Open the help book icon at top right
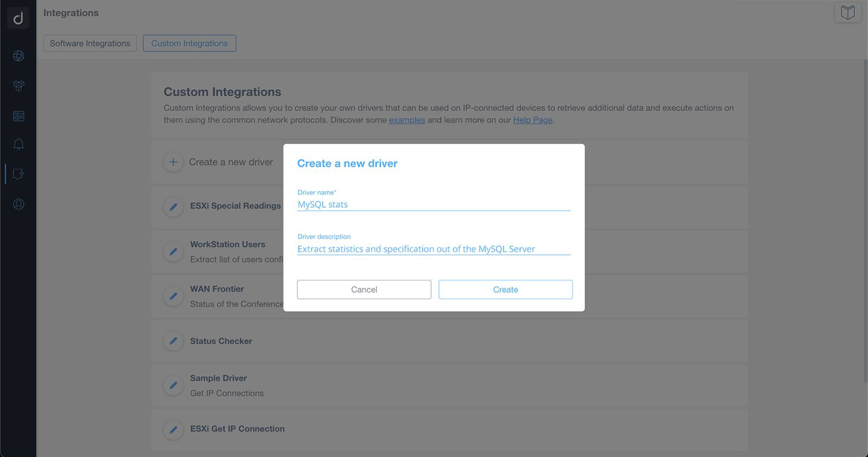Image resolution: width=868 pixels, height=457 pixels. coord(848,12)
